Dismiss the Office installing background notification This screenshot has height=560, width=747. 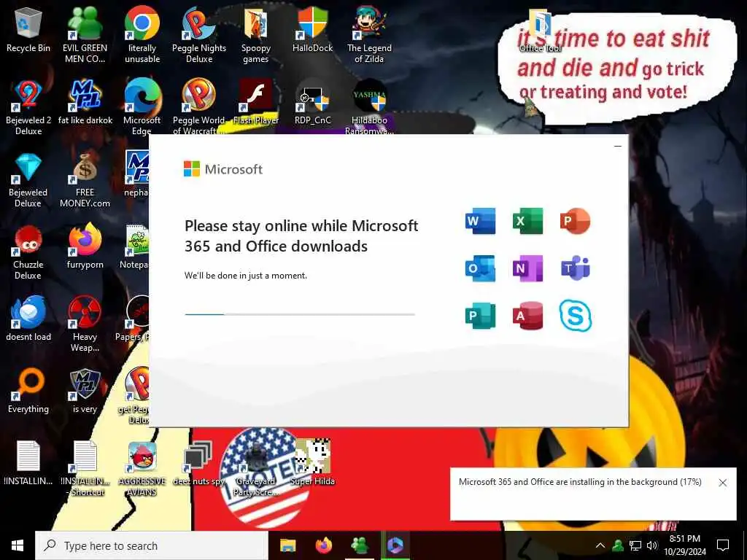click(x=723, y=483)
